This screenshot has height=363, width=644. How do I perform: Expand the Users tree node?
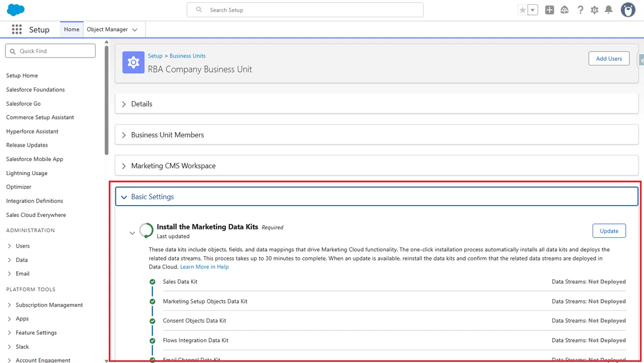pyautogui.click(x=10, y=246)
